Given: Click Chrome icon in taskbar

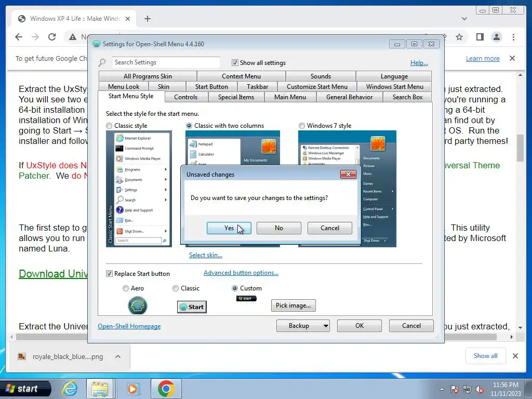Looking at the screenshot, I should 166,389.
